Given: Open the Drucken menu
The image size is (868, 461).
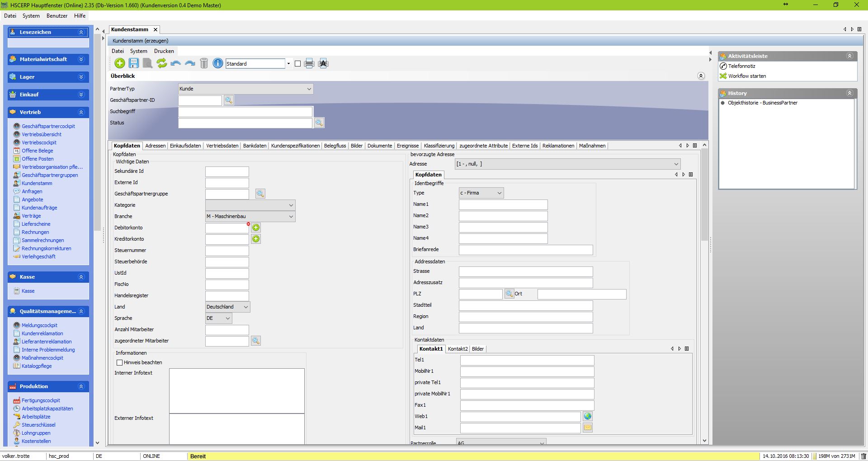Looking at the screenshot, I should click(x=164, y=51).
